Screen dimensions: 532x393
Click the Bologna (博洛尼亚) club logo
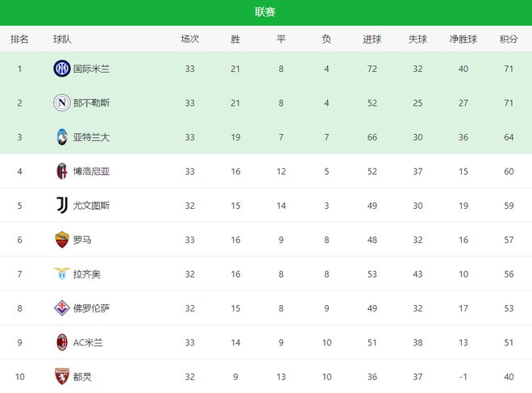[x=61, y=171]
